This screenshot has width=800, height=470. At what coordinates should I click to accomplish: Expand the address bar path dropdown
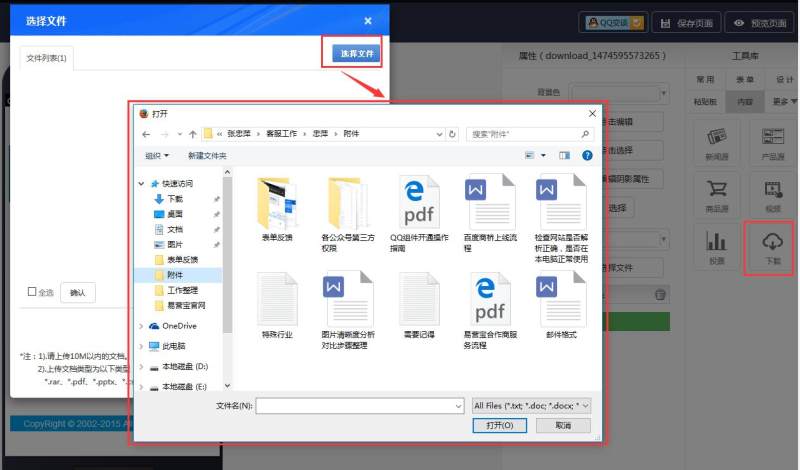click(439, 134)
